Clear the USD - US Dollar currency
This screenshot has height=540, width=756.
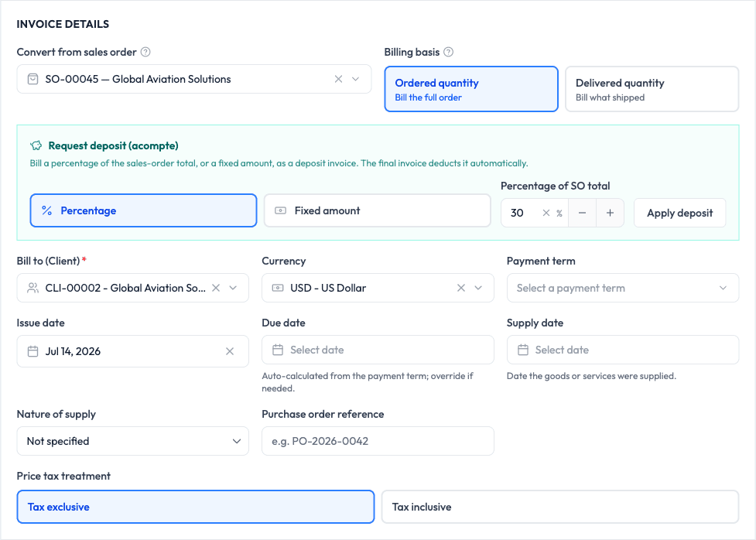click(461, 288)
